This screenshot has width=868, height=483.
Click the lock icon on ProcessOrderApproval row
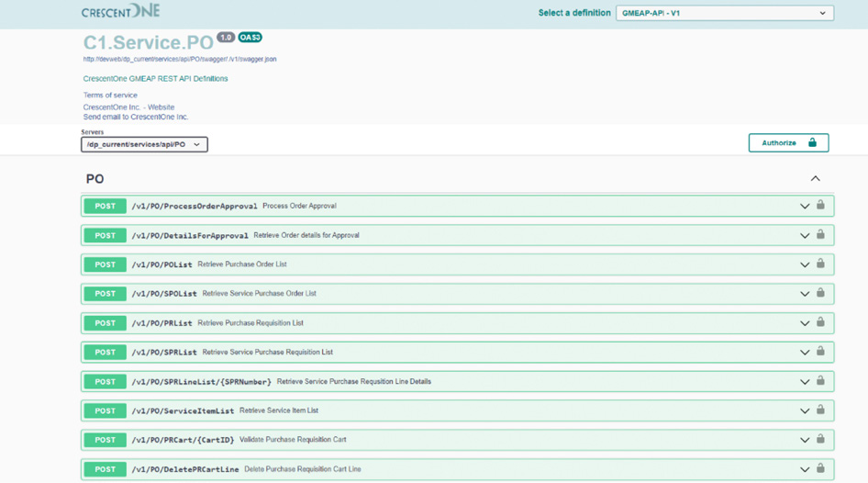tap(820, 205)
